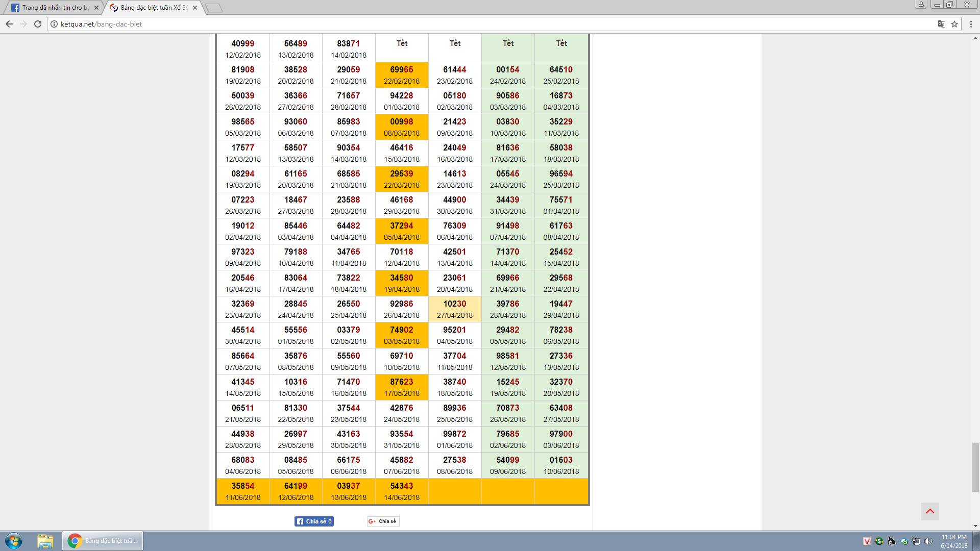
Task: Click the volume speaker tray icon
Action: point(928,541)
